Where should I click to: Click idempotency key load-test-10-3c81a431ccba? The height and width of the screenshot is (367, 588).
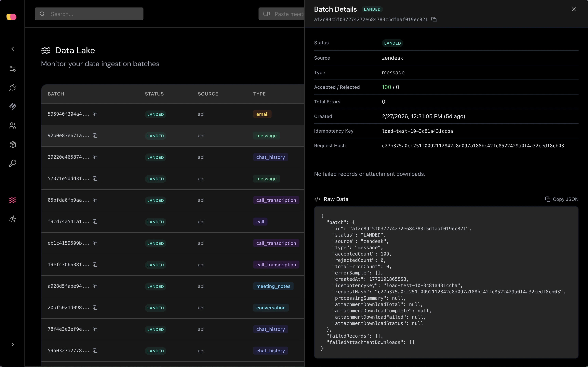pos(417,131)
